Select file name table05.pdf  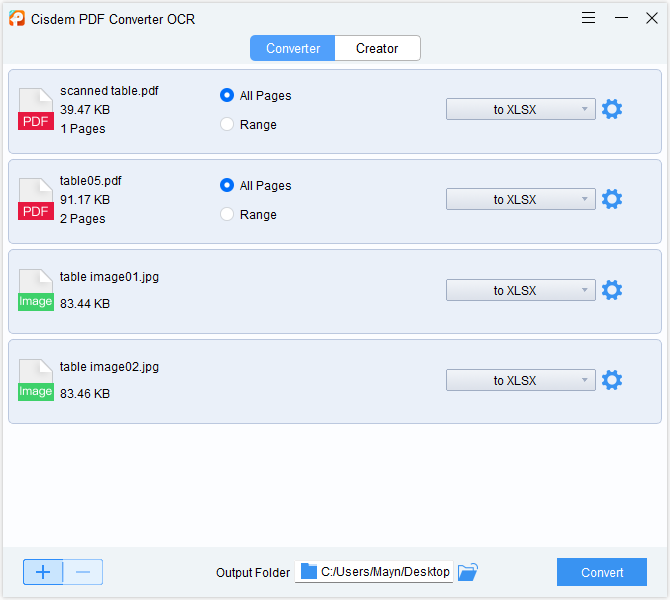[x=91, y=181]
